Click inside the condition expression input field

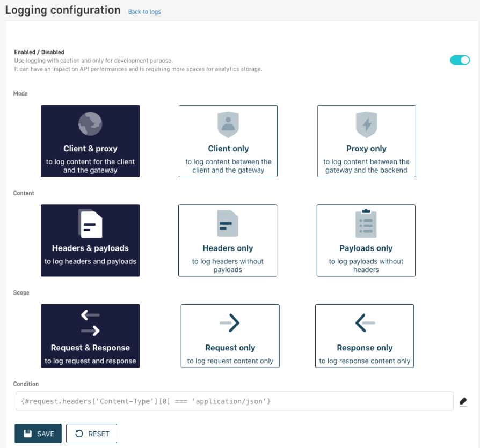(231, 401)
